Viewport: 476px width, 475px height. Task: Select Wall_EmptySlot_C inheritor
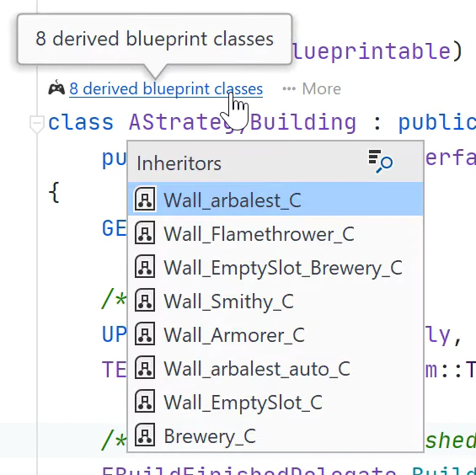tap(275, 402)
